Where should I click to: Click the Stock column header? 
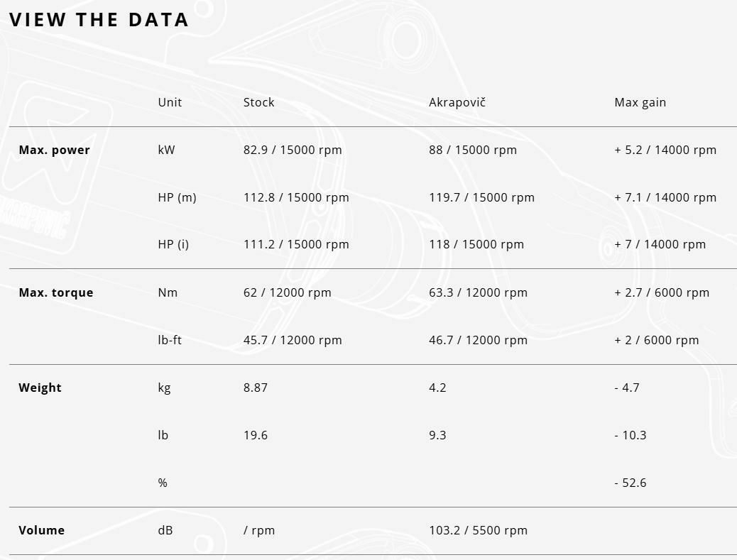tap(258, 102)
